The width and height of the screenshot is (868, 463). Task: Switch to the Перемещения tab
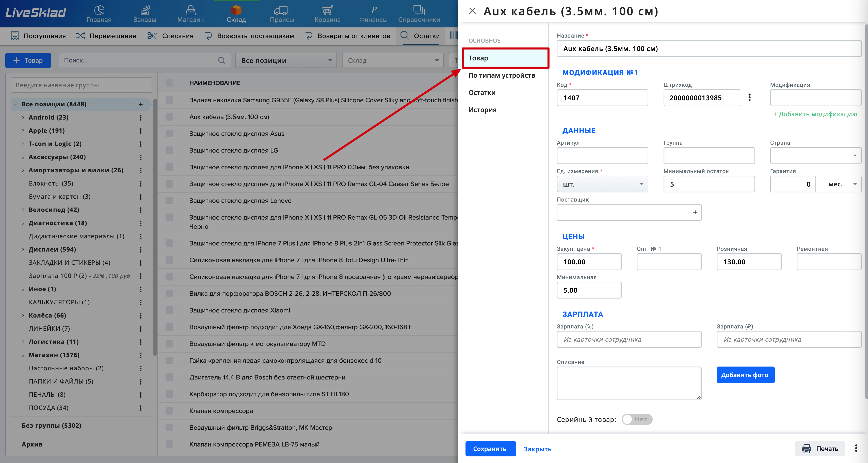(106, 36)
